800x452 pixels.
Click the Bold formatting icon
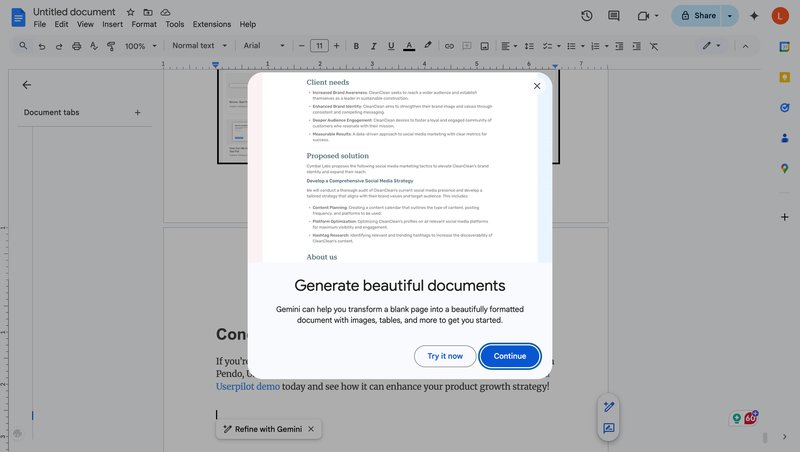(356, 46)
